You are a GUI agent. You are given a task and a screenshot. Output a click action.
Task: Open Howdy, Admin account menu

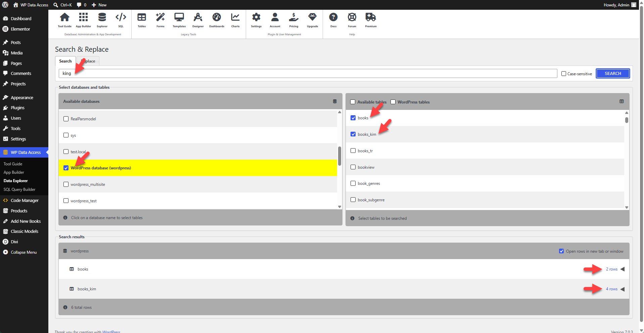[x=620, y=5]
